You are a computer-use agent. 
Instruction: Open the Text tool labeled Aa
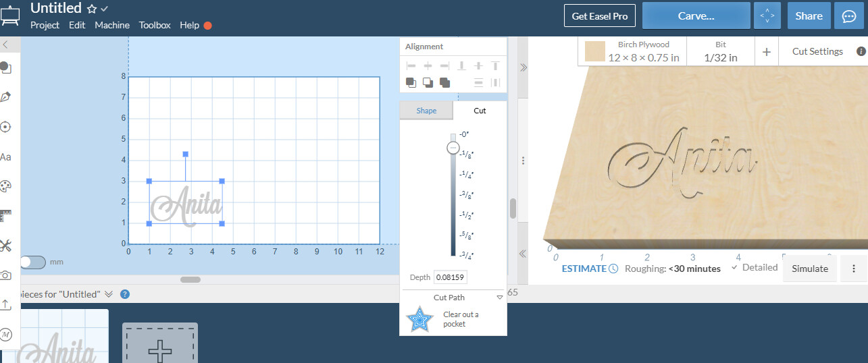click(x=5, y=157)
